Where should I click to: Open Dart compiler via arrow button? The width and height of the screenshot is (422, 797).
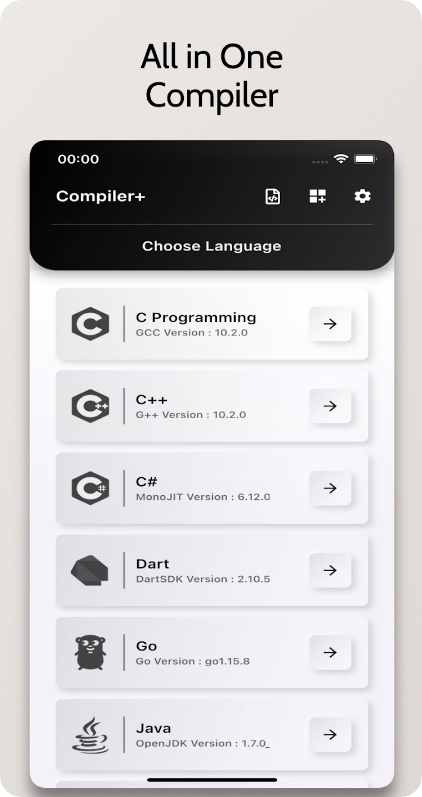click(330, 570)
